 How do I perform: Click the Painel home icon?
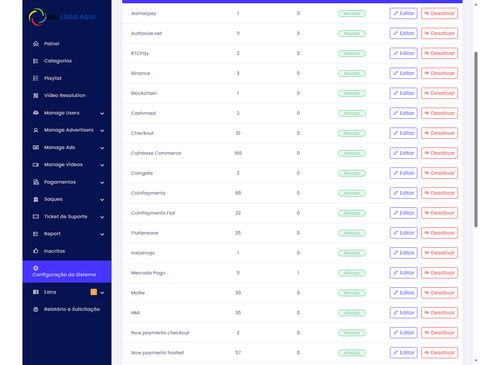(x=36, y=44)
